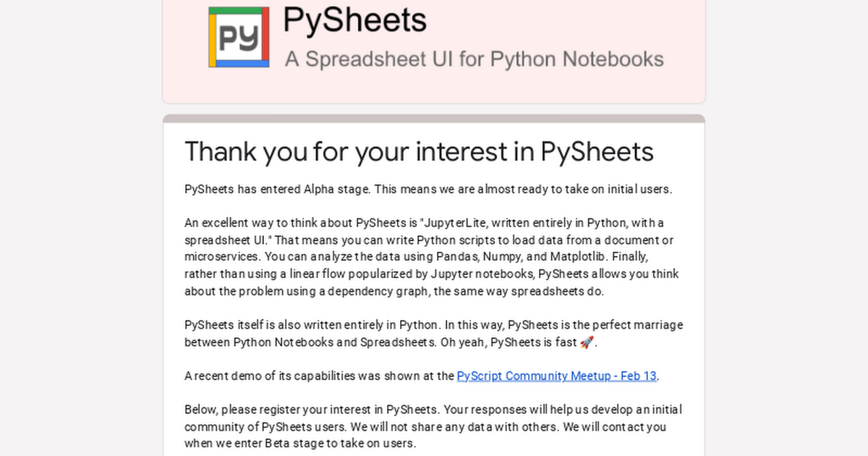Click the phrase "Python Notebooks and Spreadsheets"
The height and width of the screenshot is (456, 868).
334,342
